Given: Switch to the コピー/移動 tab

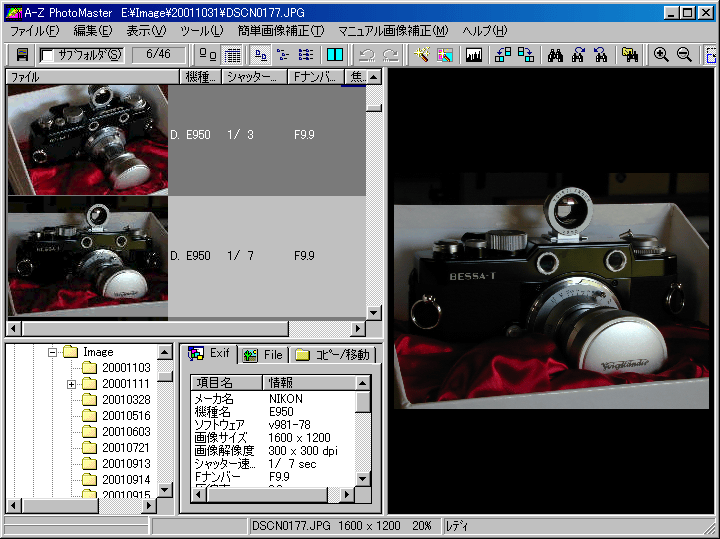Looking at the screenshot, I should [333, 355].
